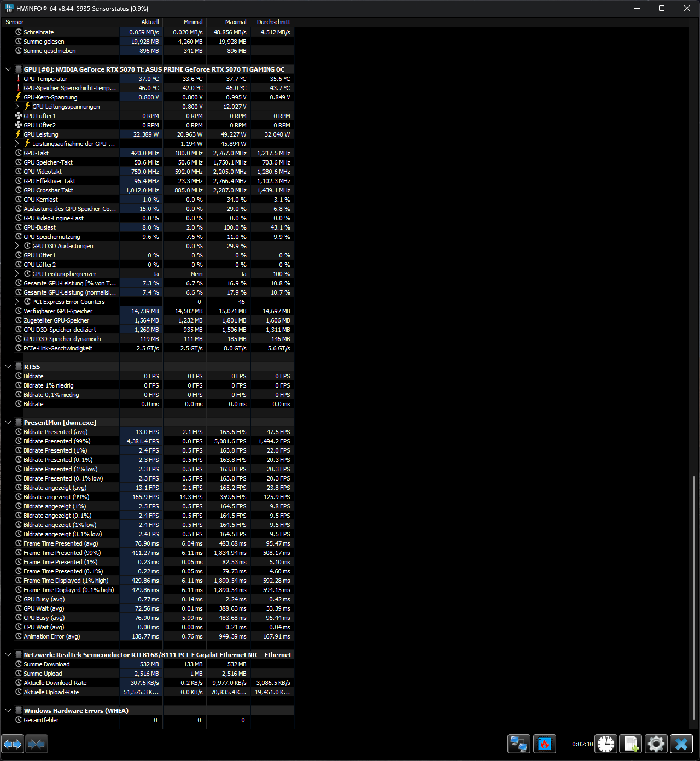
Task: Click the Gesamtfehler gauge icon
Action: (x=19, y=720)
